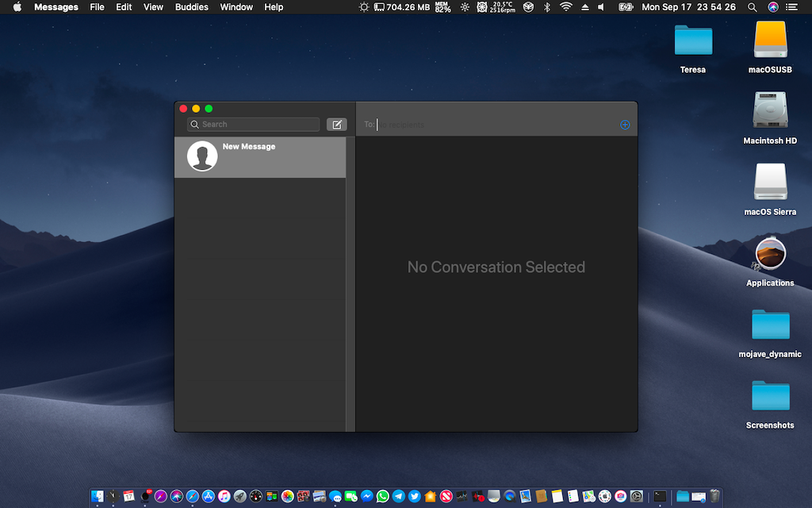Image resolution: width=812 pixels, height=508 pixels.
Task: Open the Wi-Fi menu bar icon
Action: coord(566,6)
